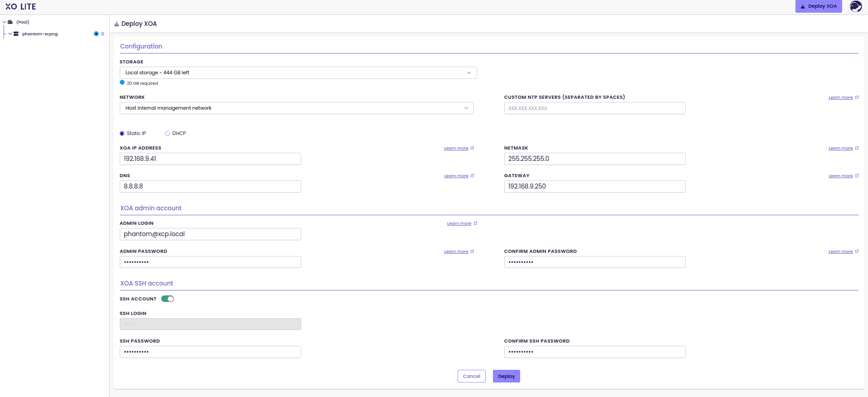Click the info icon beside 20 GB required
The height and width of the screenshot is (397, 868).
point(122,82)
